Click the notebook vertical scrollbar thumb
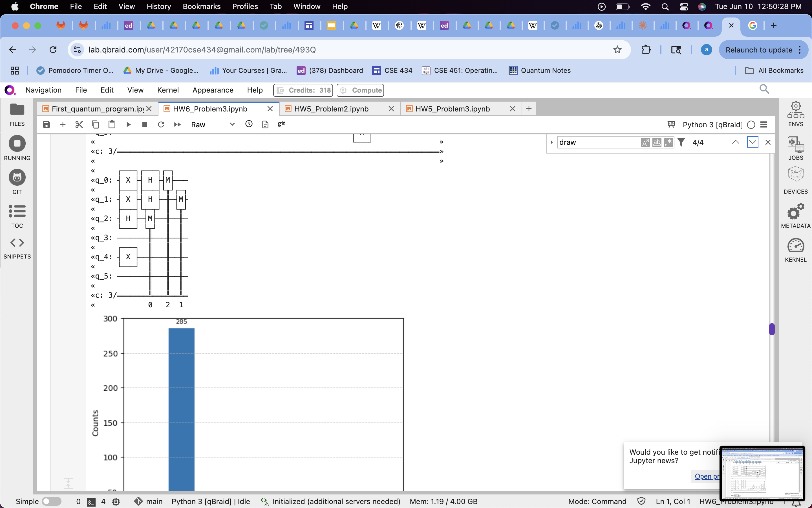Image resolution: width=812 pixels, height=508 pixels. (772, 329)
